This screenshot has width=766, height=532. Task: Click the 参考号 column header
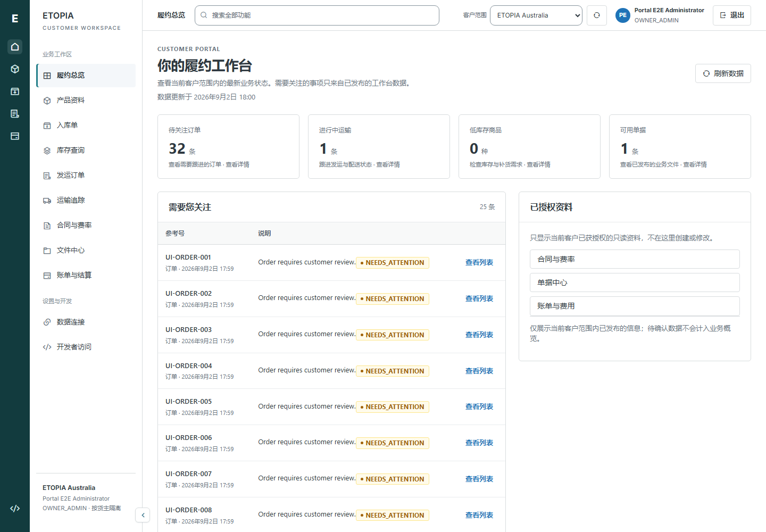(175, 234)
